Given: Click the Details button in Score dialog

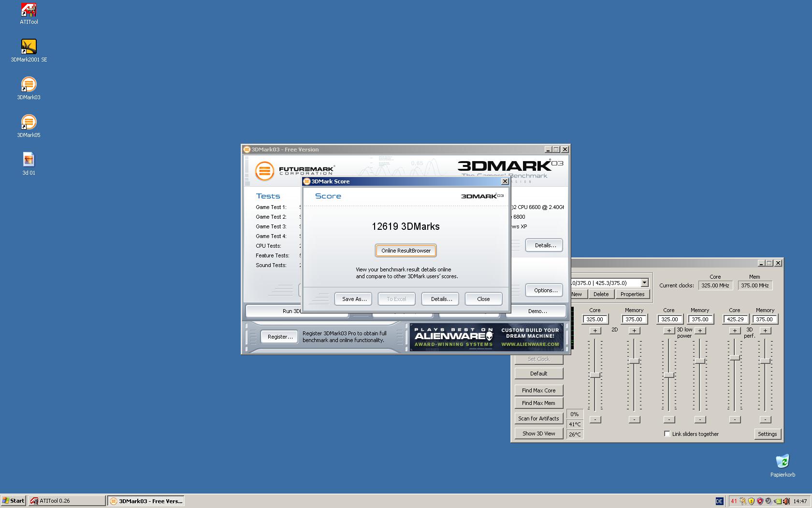Looking at the screenshot, I should pyautogui.click(x=440, y=299).
